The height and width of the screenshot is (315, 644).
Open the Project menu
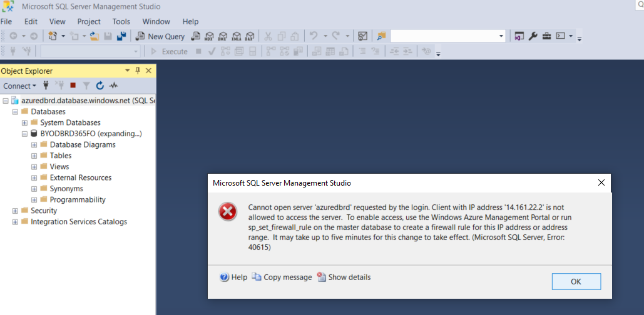click(x=89, y=22)
